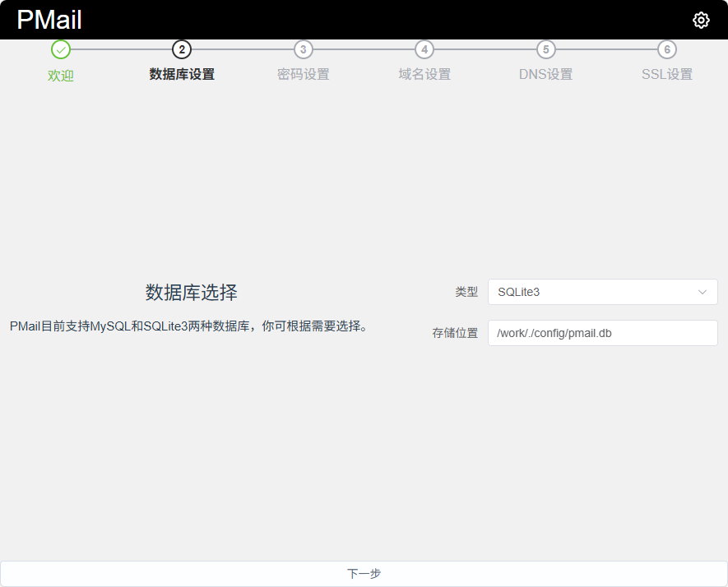Select the step 5 circle icon
Image resolution: width=728 pixels, height=587 pixels.
545,49
